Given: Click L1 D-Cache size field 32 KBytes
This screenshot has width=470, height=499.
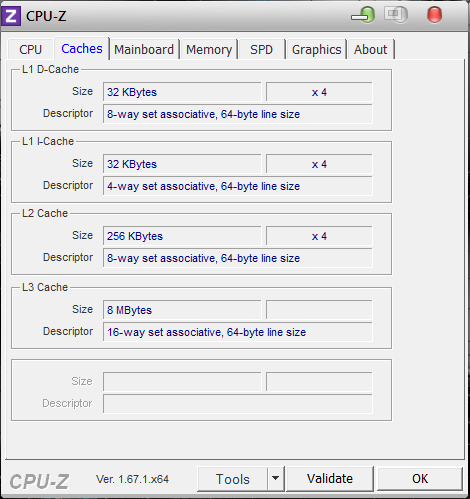Looking at the screenshot, I should click(x=182, y=92).
